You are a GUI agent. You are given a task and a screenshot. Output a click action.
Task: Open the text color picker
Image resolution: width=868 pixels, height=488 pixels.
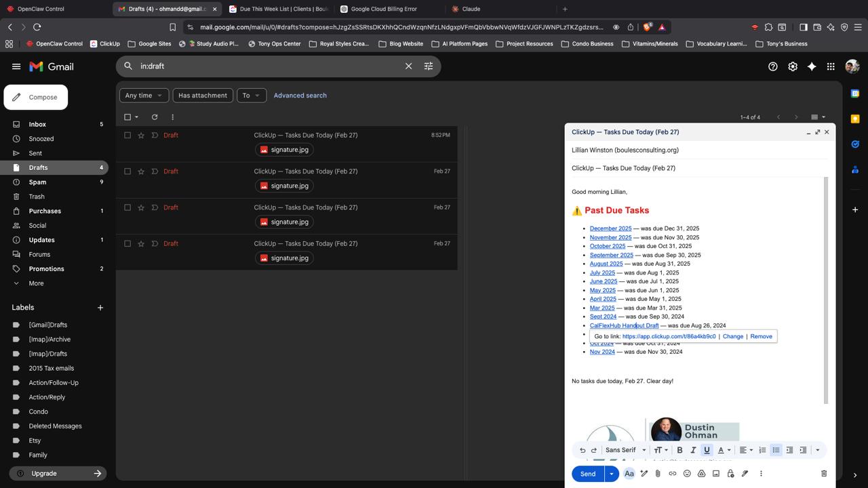pyautogui.click(x=723, y=450)
